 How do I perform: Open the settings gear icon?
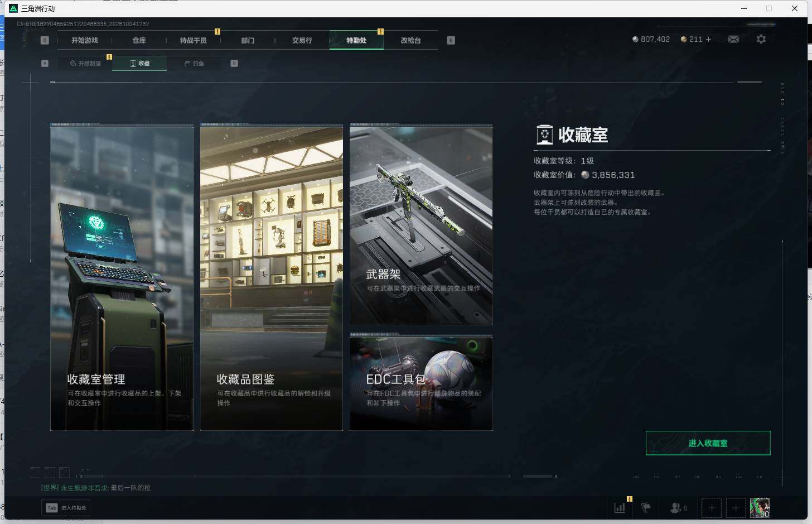click(x=761, y=39)
